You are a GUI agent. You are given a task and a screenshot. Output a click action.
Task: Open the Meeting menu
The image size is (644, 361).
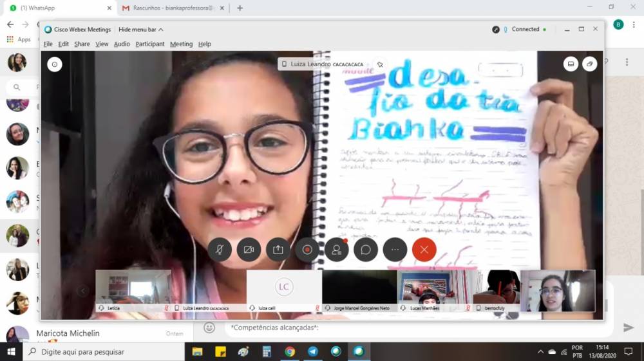pyautogui.click(x=181, y=44)
